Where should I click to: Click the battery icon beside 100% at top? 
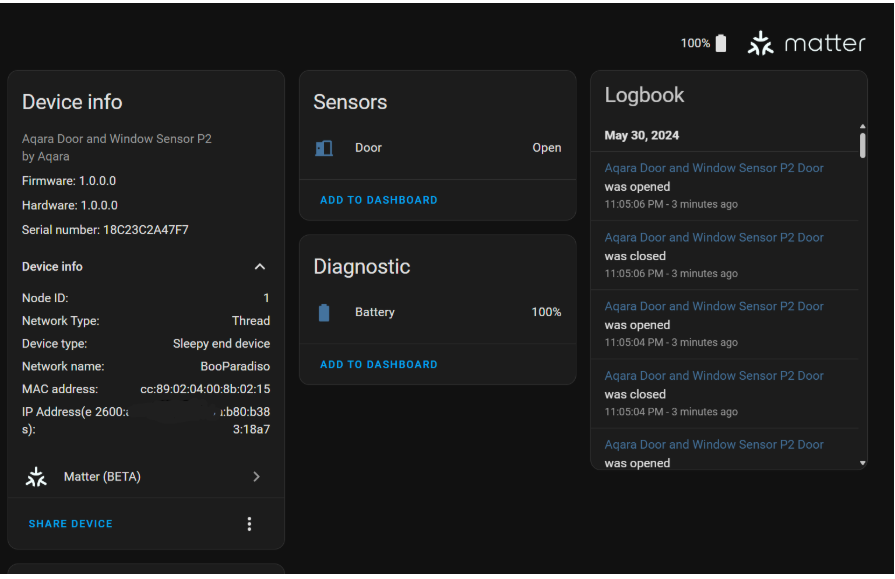pos(721,43)
